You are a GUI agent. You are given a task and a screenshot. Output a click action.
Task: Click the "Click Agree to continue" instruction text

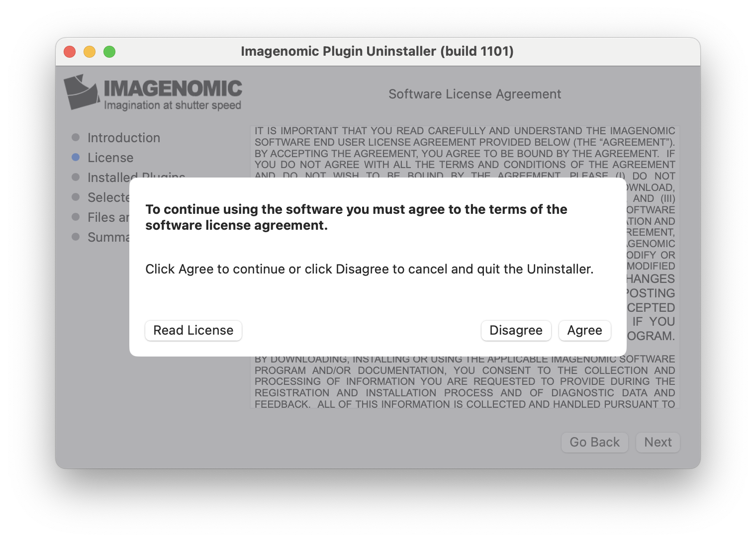pos(370,269)
